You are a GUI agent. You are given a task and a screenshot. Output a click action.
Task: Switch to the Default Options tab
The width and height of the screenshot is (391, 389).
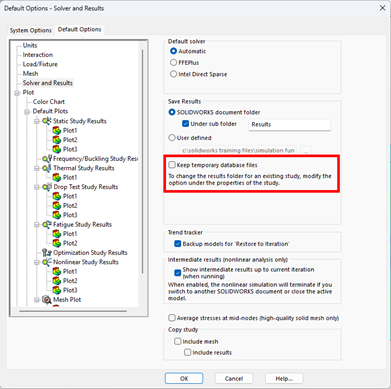(x=79, y=29)
